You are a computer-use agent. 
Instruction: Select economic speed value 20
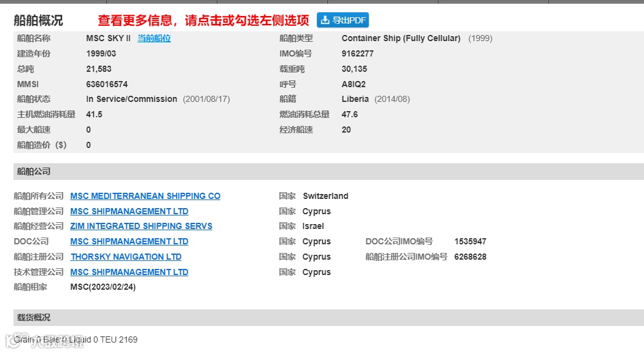346,130
